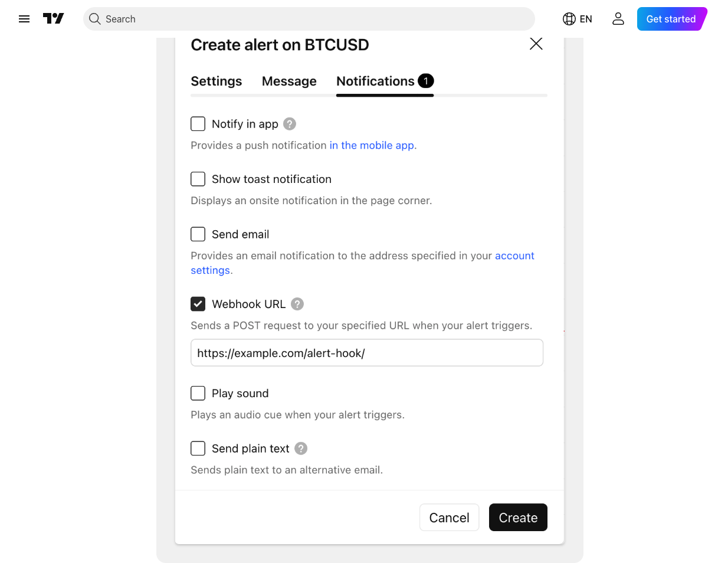The height and width of the screenshot is (563, 728).
Task: Open the account settings link
Action: (x=514, y=256)
